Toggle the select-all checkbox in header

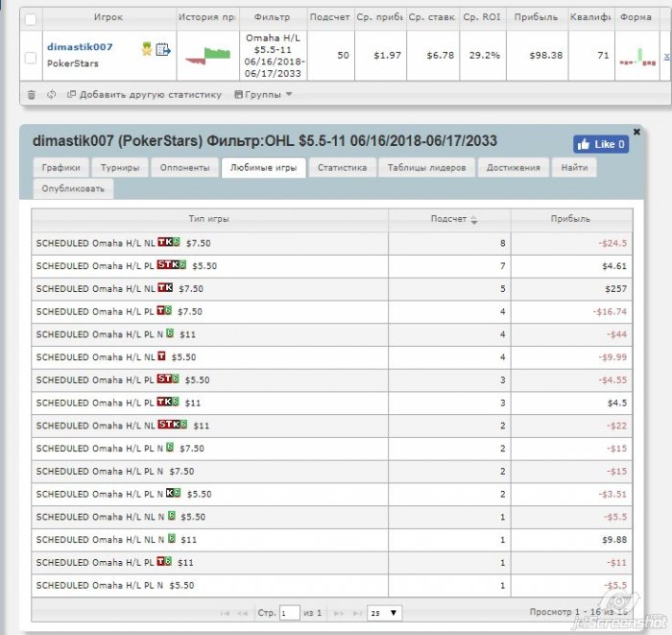tap(31, 19)
